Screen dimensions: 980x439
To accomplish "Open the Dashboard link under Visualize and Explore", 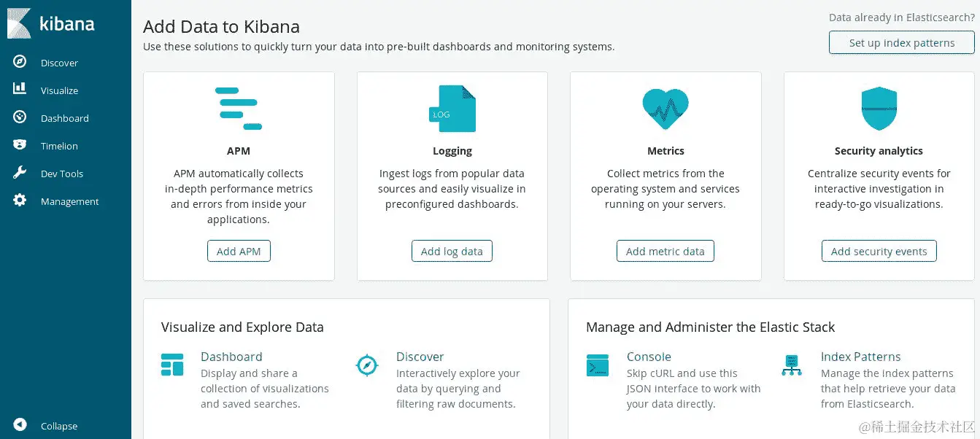I will pos(231,357).
